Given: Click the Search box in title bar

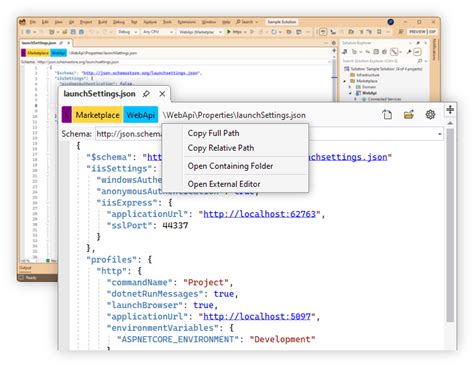Looking at the screenshot, I should 247,22.
